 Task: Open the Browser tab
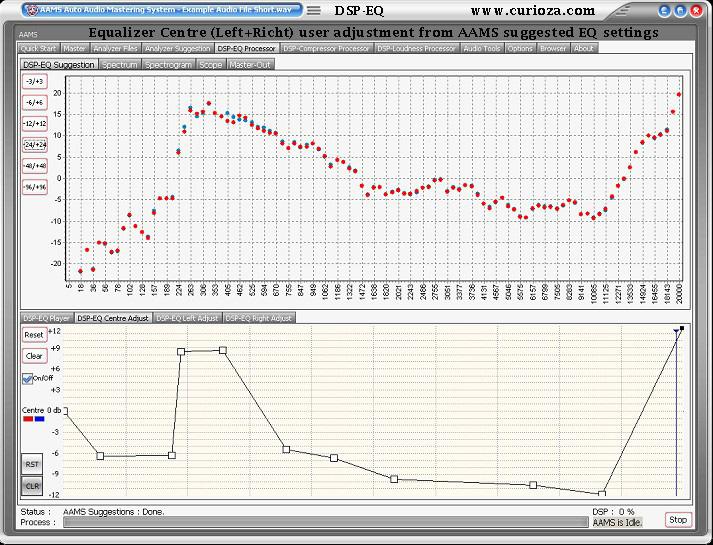(553, 48)
